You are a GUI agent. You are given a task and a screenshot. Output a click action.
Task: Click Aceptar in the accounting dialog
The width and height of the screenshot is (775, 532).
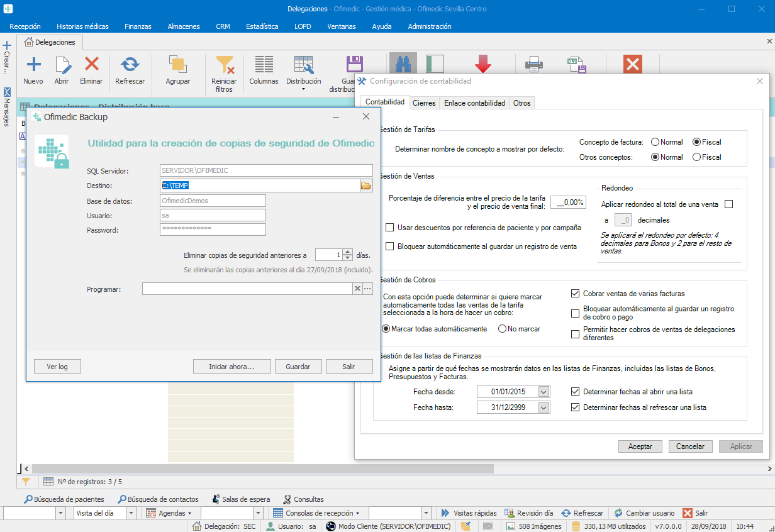640,446
